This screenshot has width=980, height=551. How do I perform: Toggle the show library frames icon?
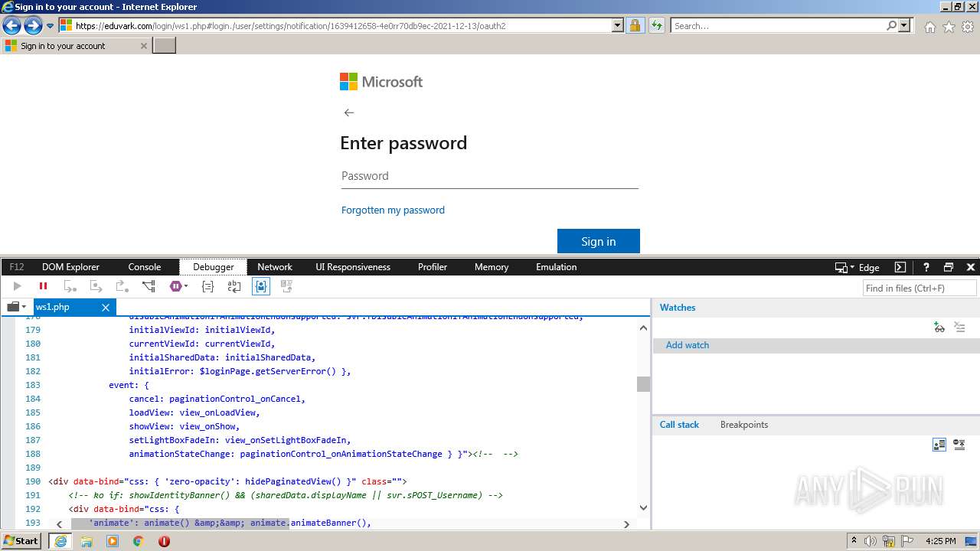tap(939, 445)
